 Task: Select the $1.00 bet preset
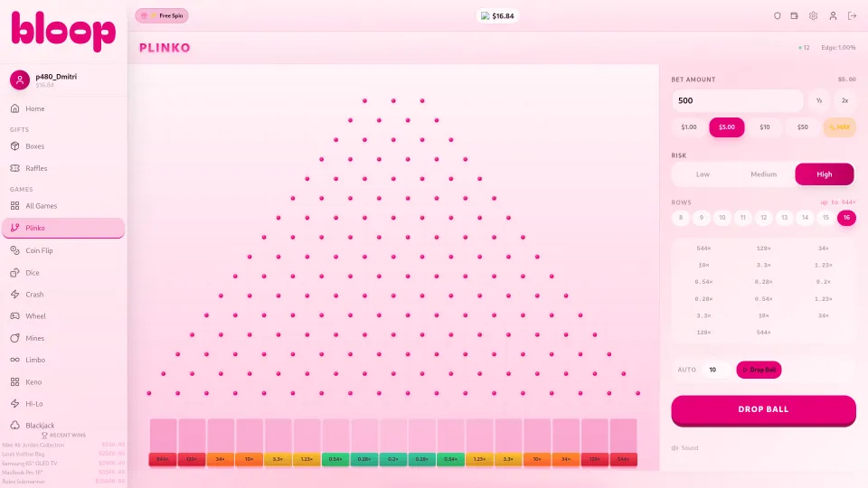[689, 127]
